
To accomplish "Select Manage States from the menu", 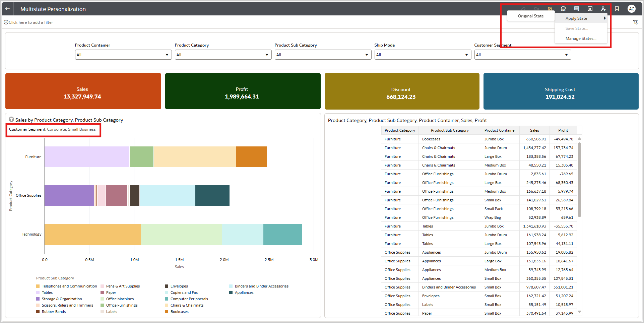I will click(x=581, y=39).
